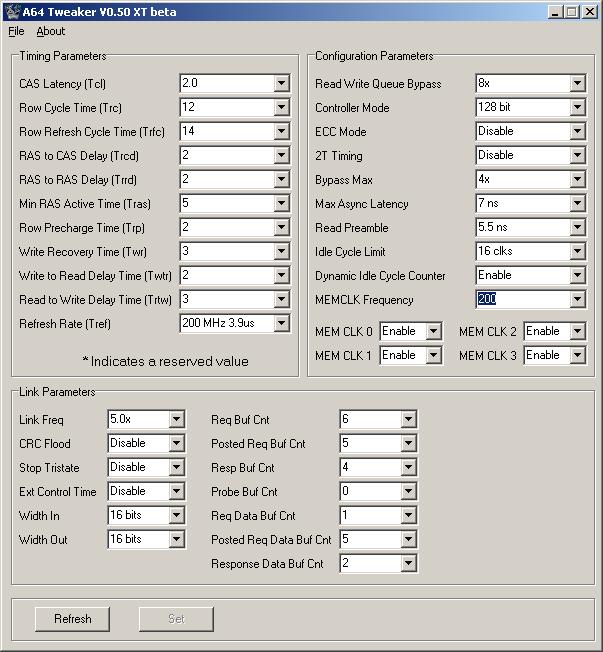Click the 'Configuration Parameters' group title
Viewport: 603px width, 652px height.
click(374, 56)
